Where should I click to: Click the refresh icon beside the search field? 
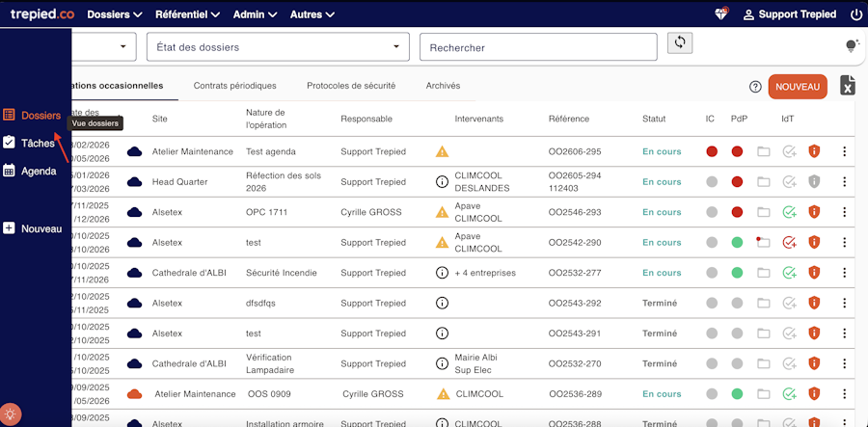coord(680,43)
